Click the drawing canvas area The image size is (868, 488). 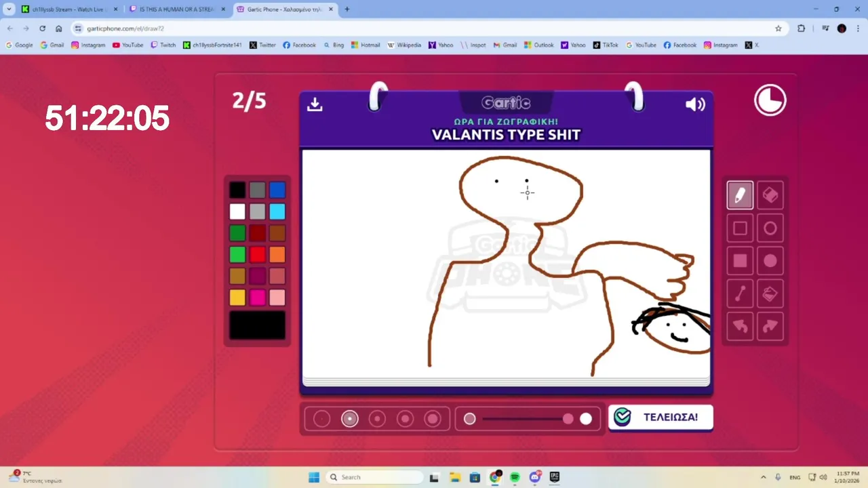coord(506,264)
